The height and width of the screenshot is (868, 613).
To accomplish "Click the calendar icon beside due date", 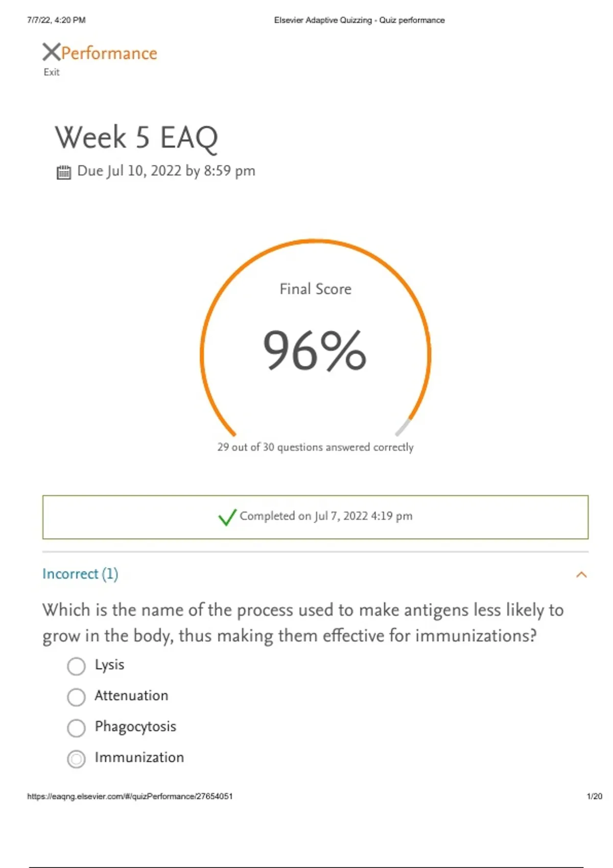I will point(63,172).
